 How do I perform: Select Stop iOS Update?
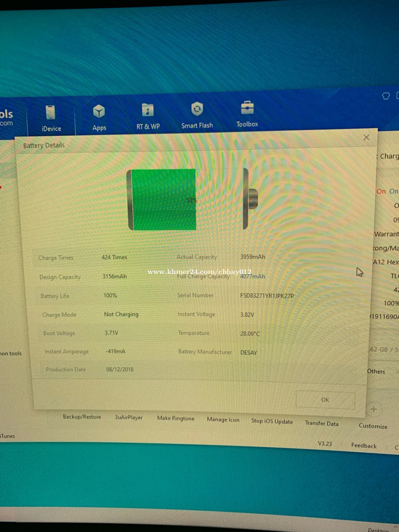click(272, 421)
